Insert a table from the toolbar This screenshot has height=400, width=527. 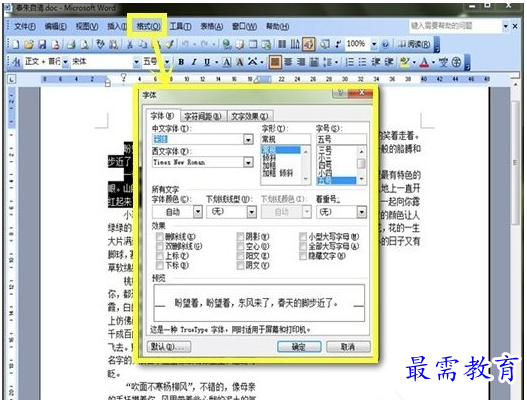coord(253,44)
